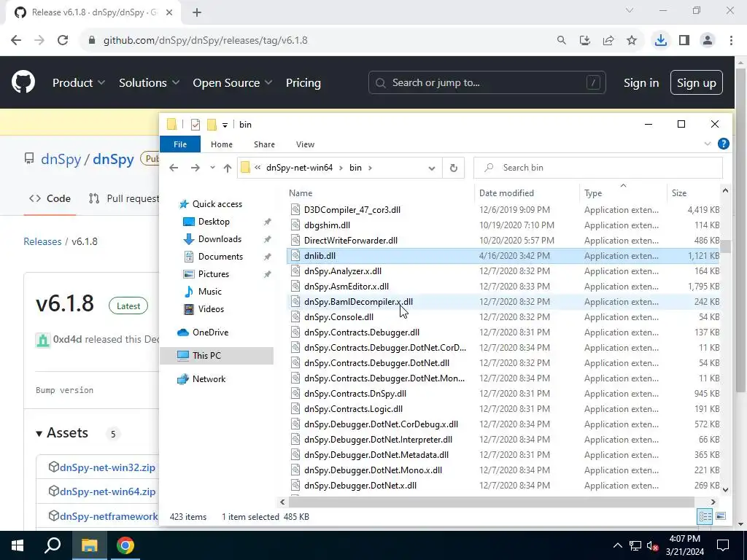Refresh the bin folder view

(454, 168)
